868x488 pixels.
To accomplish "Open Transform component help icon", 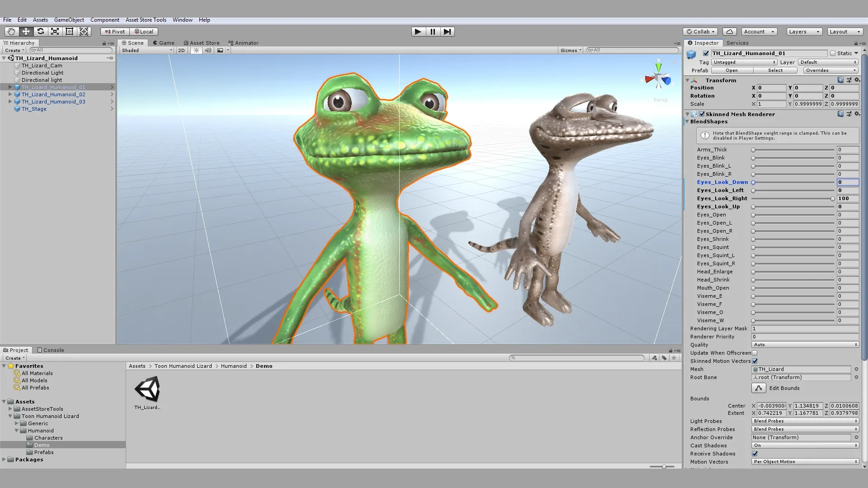I will tap(840, 80).
